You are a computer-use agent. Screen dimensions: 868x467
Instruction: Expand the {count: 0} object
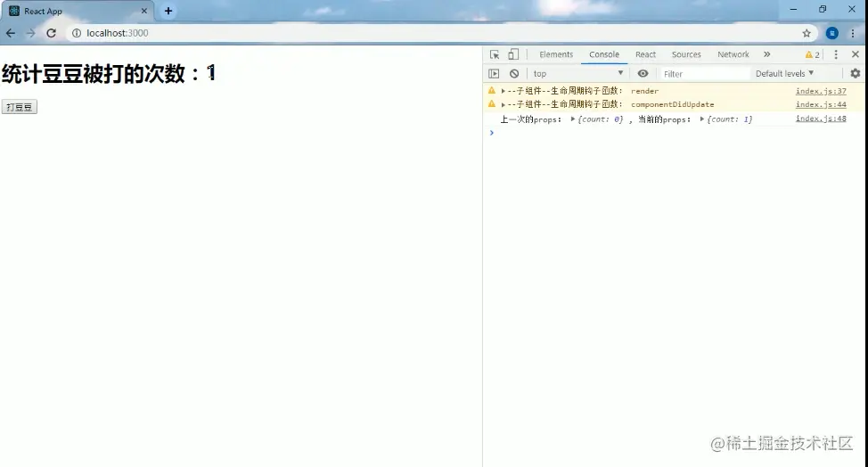572,119
